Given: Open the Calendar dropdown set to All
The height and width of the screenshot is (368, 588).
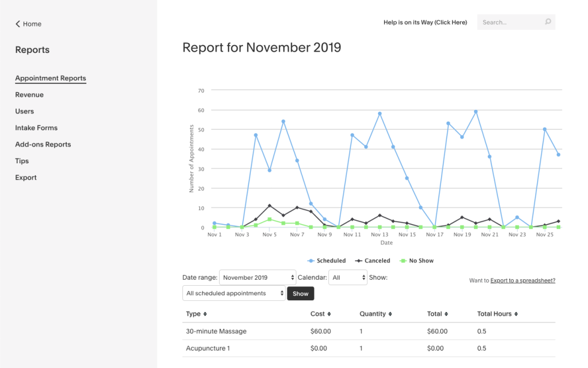Looking at the screenshot, I should [348, 277].
